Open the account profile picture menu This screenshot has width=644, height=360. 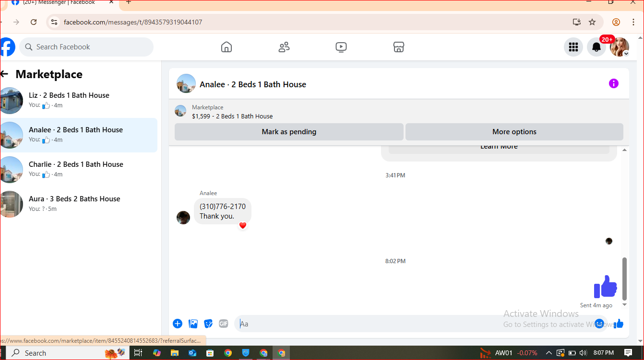click(x=620, y=47)
